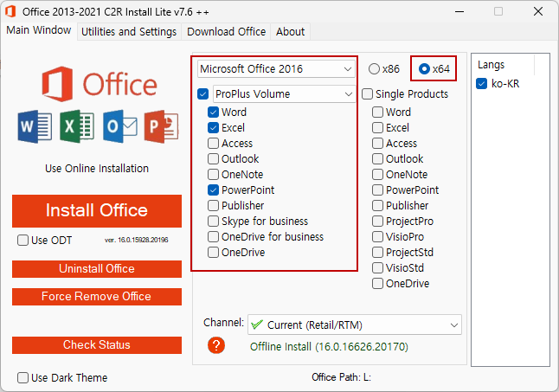Image resolution: width=559 pixels, height=392 pixels.
Task: Switch to the Utilities and Settings tab
Action: (129, 32)
